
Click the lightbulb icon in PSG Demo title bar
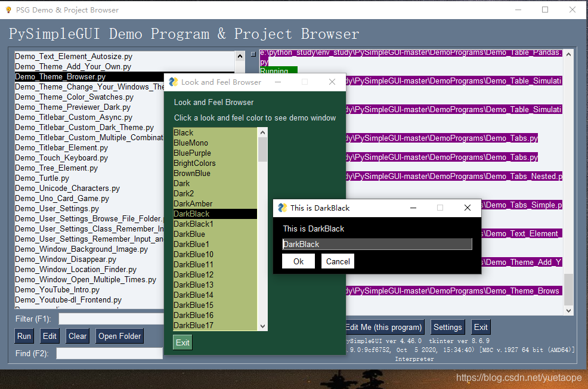8,10
